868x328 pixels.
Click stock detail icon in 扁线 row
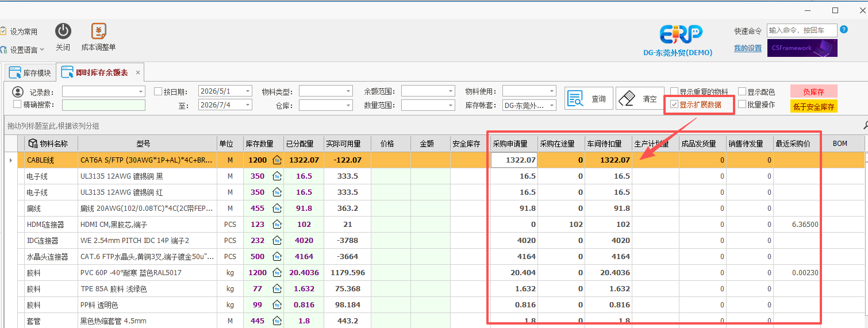(276, 208)
